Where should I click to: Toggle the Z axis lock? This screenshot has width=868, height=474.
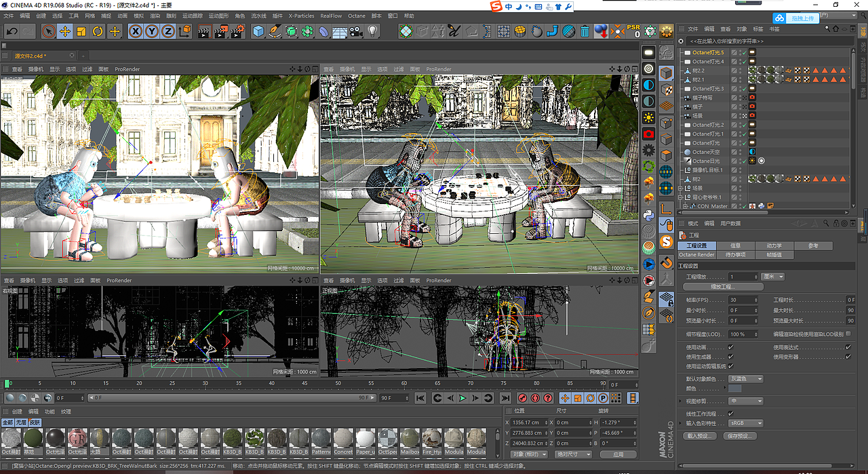168,31
